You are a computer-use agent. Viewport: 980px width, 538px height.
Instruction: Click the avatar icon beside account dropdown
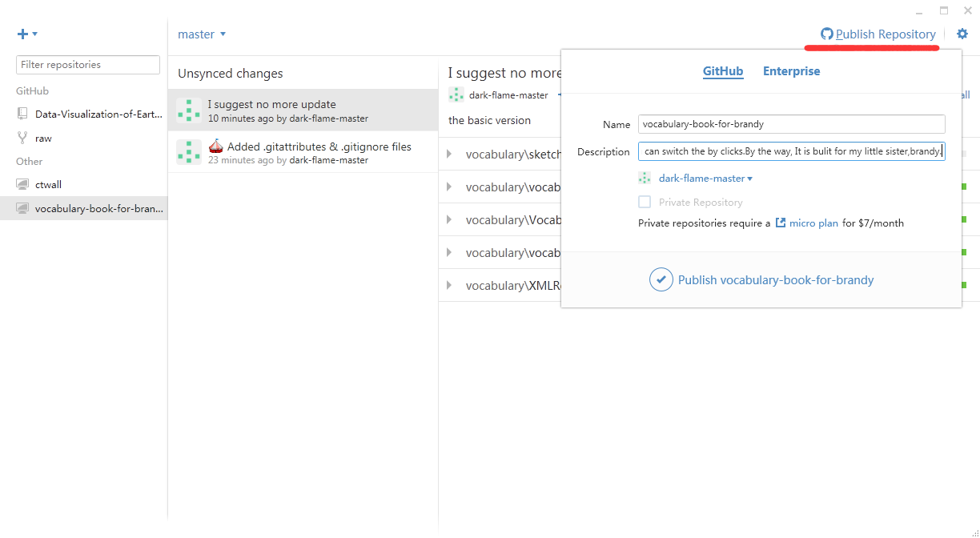point(645,179)
